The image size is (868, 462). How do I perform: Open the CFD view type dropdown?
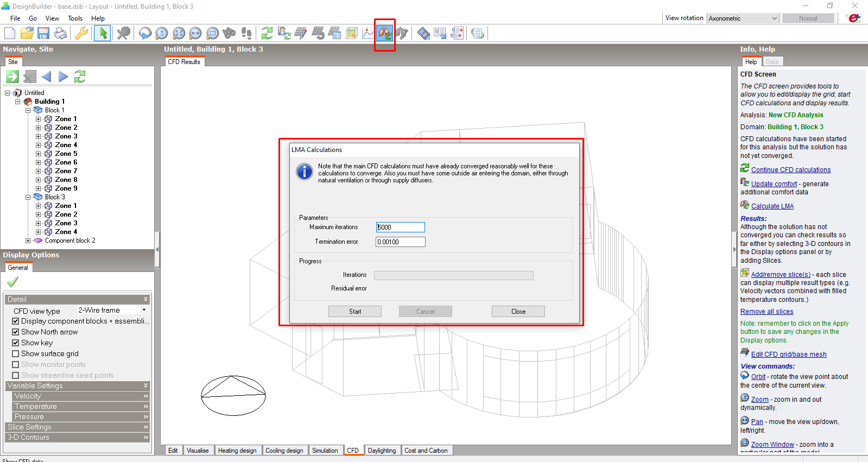112,311
